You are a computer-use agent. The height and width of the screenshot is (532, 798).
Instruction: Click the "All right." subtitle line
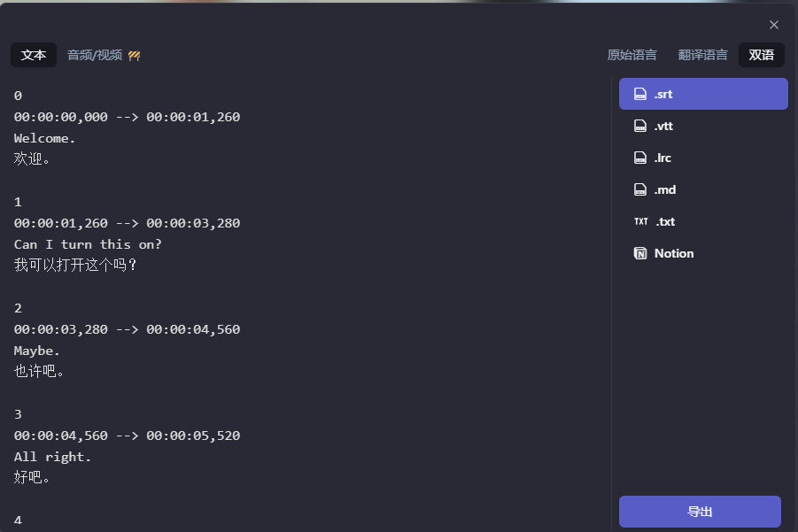52,457
